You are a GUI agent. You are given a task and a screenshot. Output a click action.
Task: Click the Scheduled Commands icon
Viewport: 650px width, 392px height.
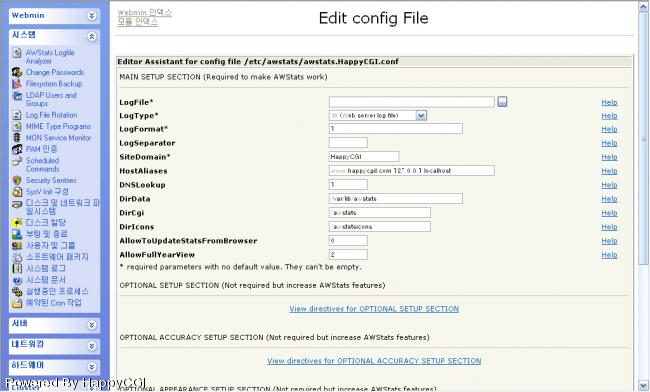17,161
